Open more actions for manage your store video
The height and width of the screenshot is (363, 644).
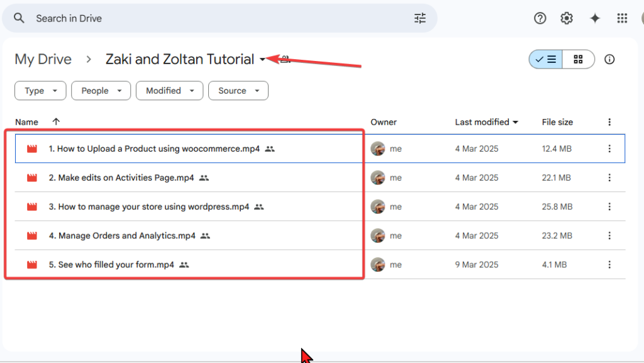[609, 206]
